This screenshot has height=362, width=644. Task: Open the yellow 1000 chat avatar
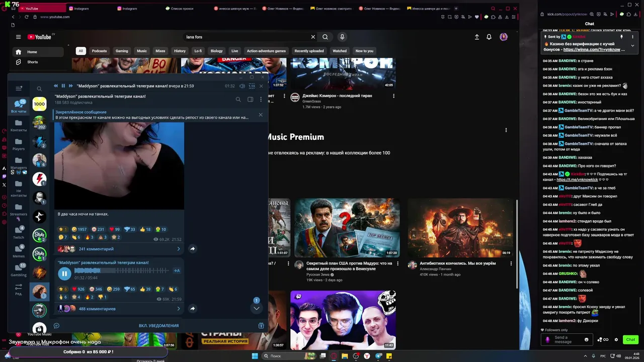pos(39,104)
